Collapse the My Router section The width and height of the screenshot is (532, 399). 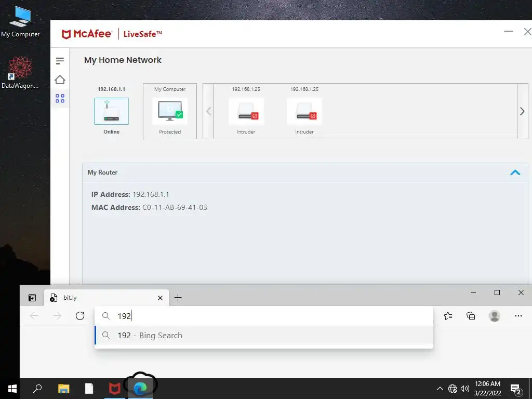tap(515, 172)
